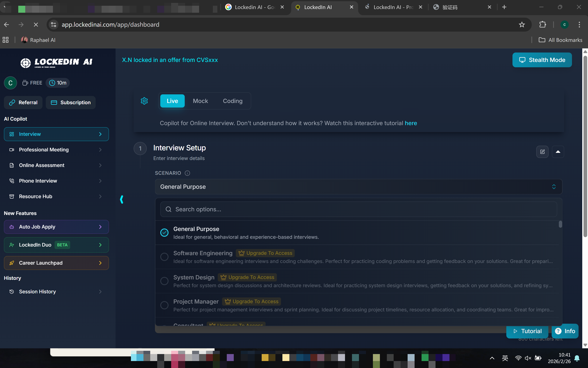Click the sidebar collapse handle
The image size is (588, 368).
pos(121,199)
